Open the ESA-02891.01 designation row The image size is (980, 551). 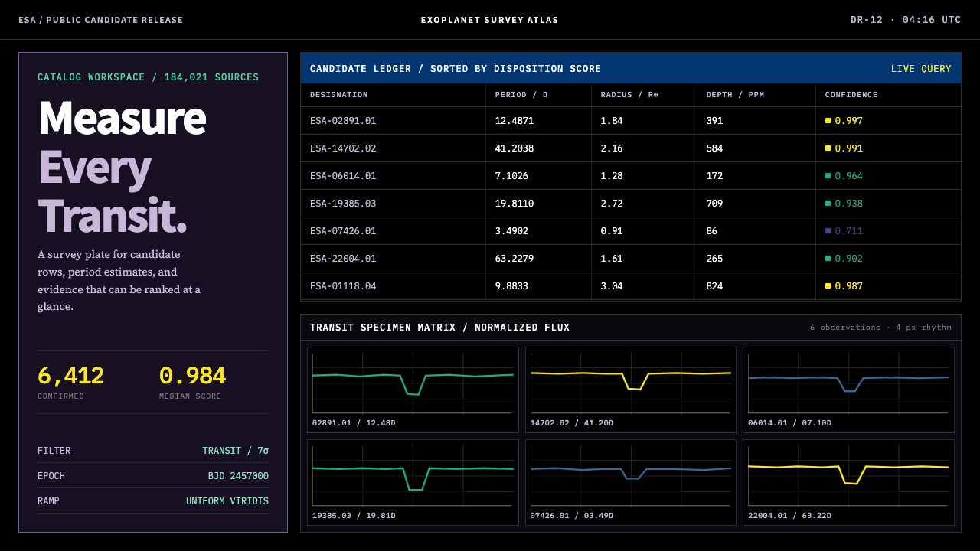point(631,121)
